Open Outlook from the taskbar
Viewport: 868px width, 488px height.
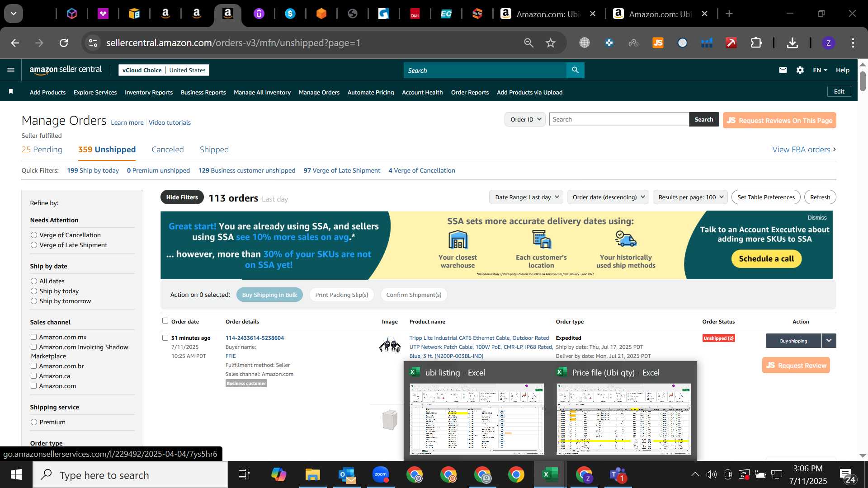click(347, 474)
